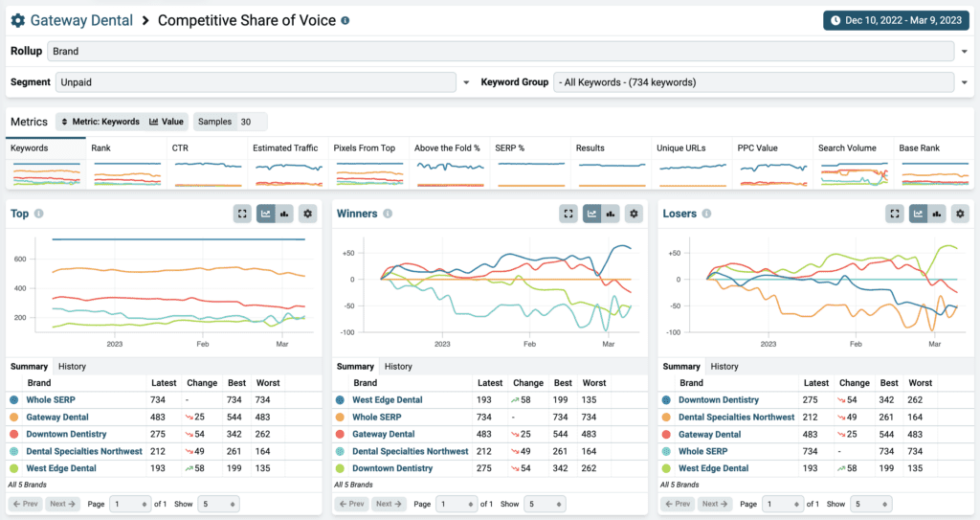
Task: Open West Edge Dental link in Winners table
Action: [388, 400]
